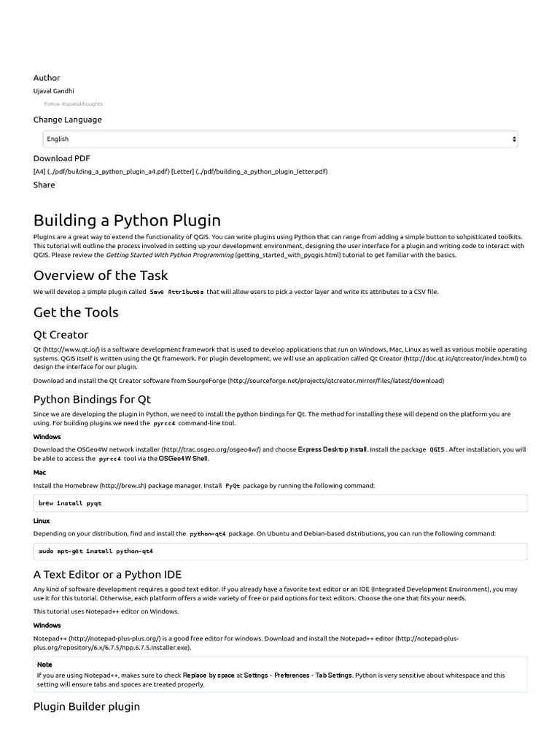Viewport: 560px width, 747px height.
Task: Click the arrow on the language selector
Action: [515, 139]
